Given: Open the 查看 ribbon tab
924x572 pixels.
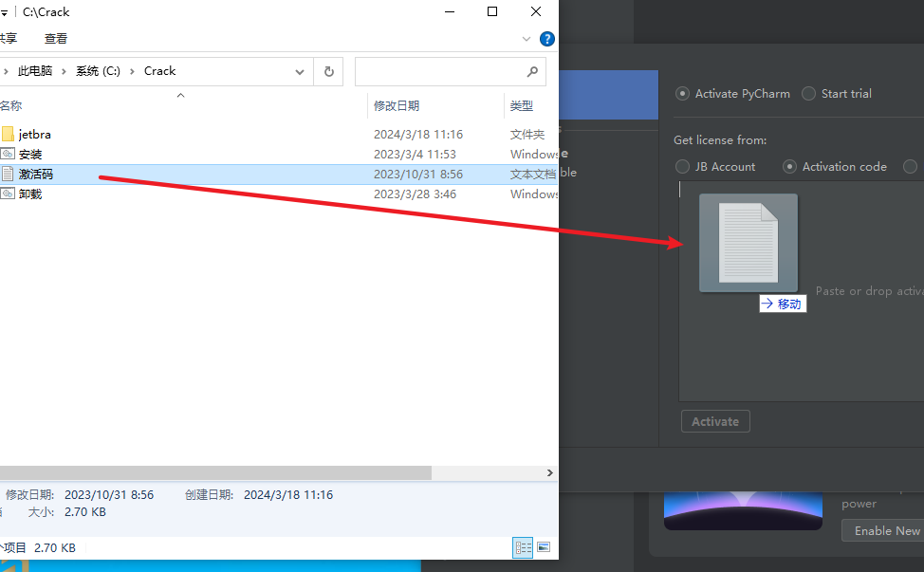Looking at the screenshot, I should [x=56, y=39].
